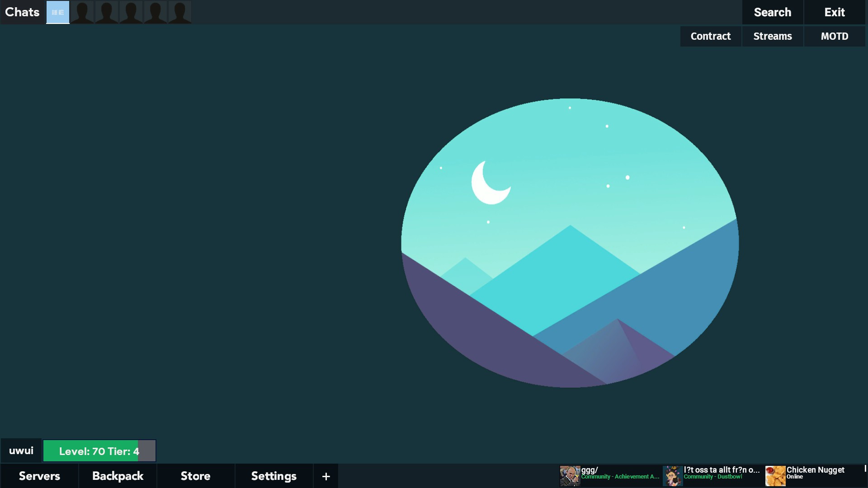The height and width of the screenshot is (488, 868).
Task: Click the Chats label
Action: [22, 12]
